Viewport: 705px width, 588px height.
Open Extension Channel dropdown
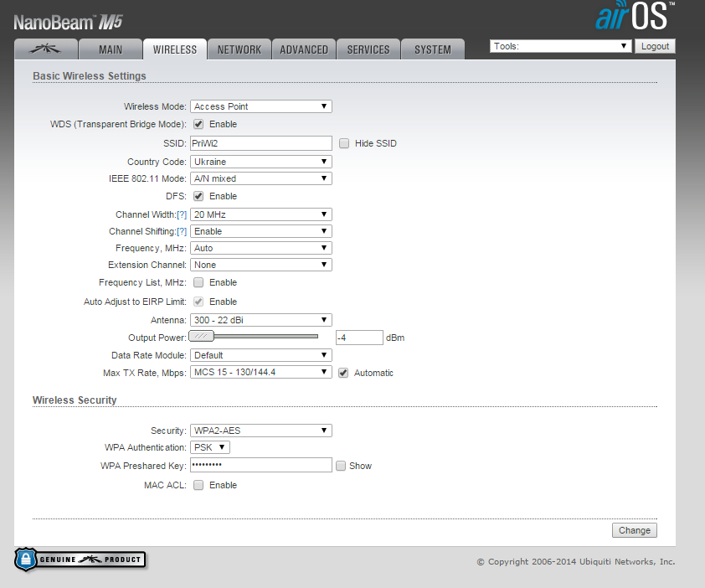tap(260, 265)
